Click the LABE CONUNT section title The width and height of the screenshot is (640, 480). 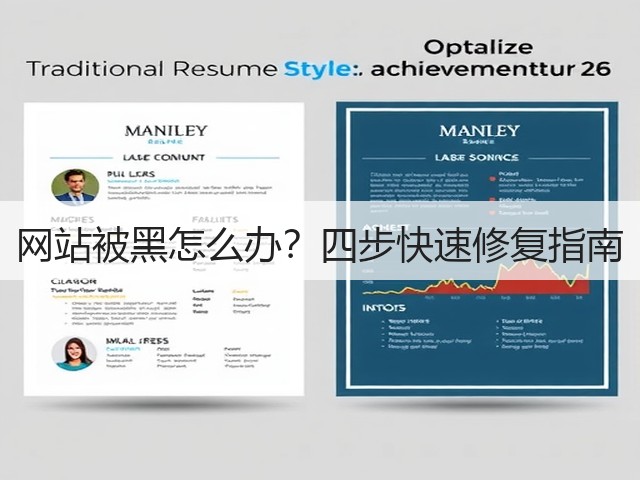point(164,158)
